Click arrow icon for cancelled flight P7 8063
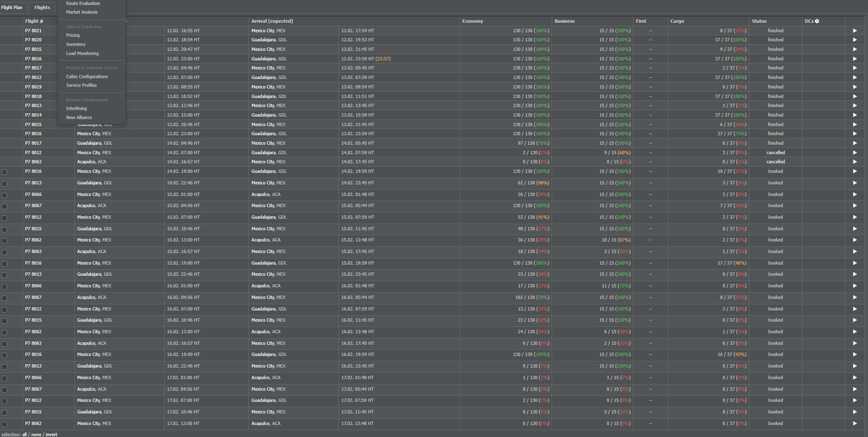868x437 pixels. pos(855,162)
